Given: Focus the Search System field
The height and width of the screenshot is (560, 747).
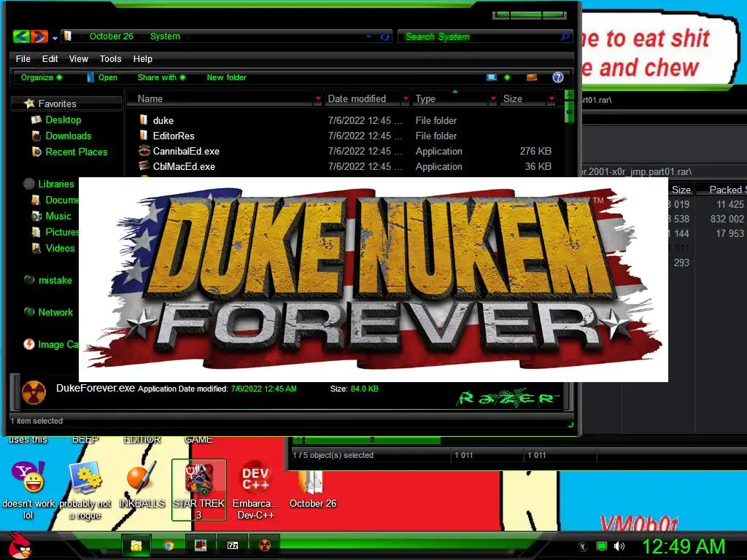Looking at the screenshot, I should pyautogui.click(x=479, y=36).
